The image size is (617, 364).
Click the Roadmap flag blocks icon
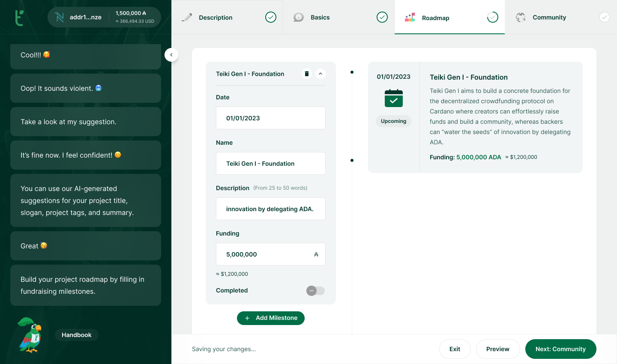410,18
